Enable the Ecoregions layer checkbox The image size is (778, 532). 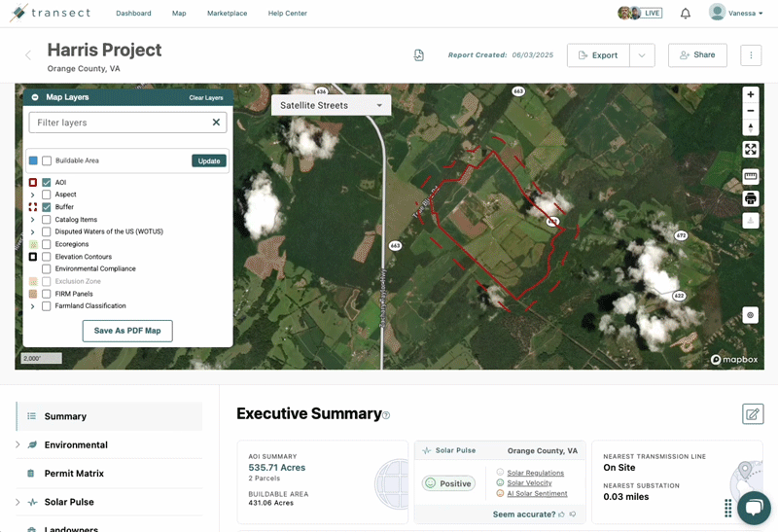[x=47, y=244]
